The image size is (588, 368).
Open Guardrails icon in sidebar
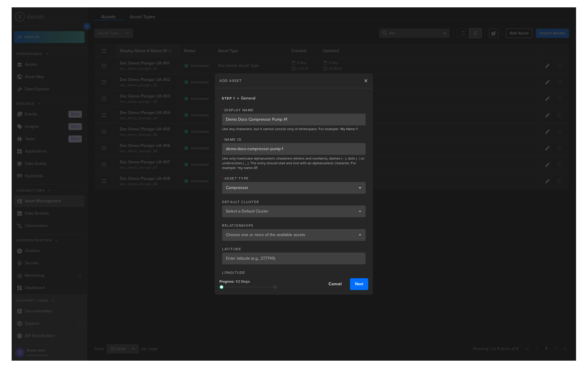tap(20, 176)
